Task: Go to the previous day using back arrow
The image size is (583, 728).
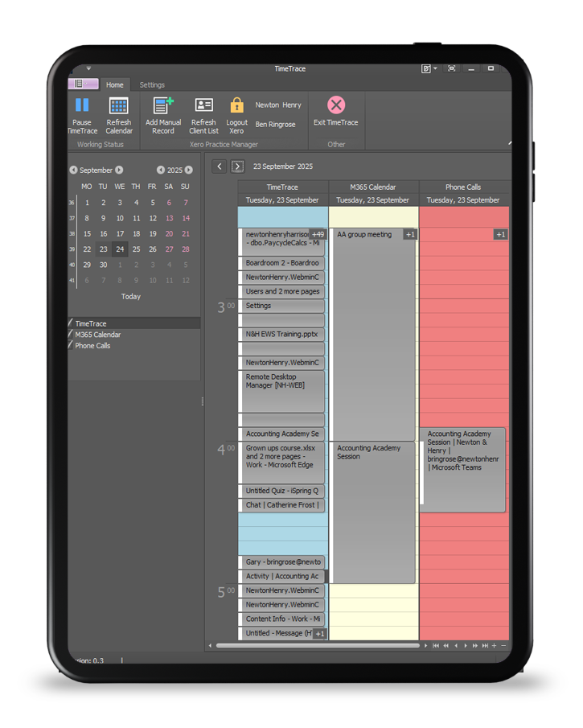Action: pyautogui.click(x=220, y=167)
